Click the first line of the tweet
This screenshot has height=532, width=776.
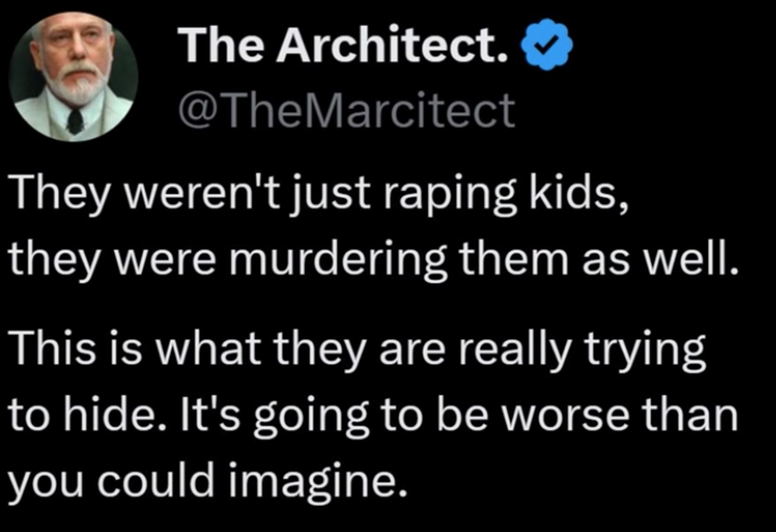point(319,193)
